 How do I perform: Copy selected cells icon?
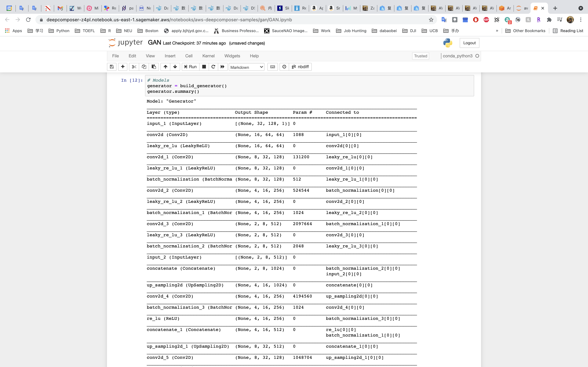click(144, 67)
